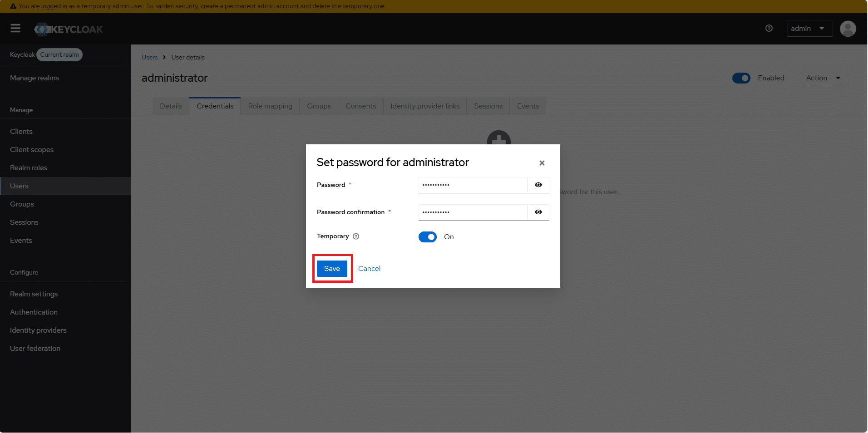Click the Users breadcrumb link

pos(149,58)
